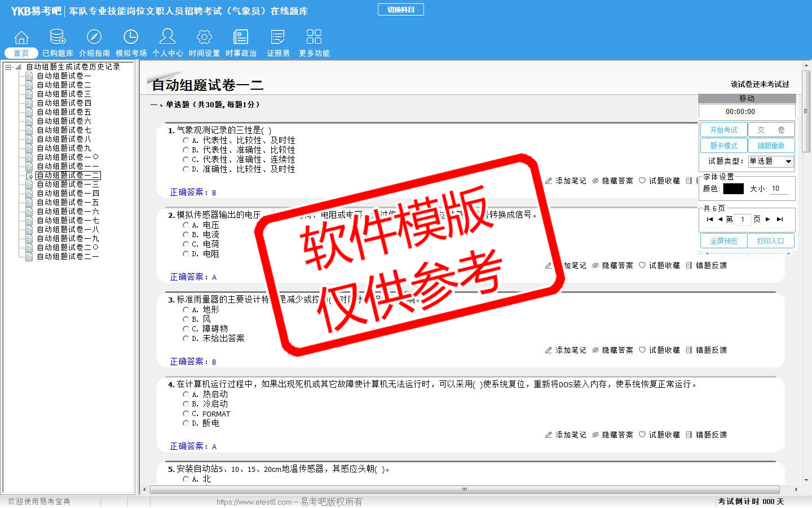812x508 pixels.
Task: Select option A 电压 in question 2
Action: (186, 225)
